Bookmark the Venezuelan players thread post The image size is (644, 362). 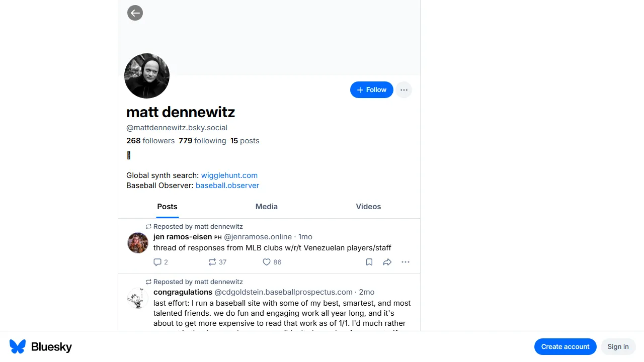369,262
